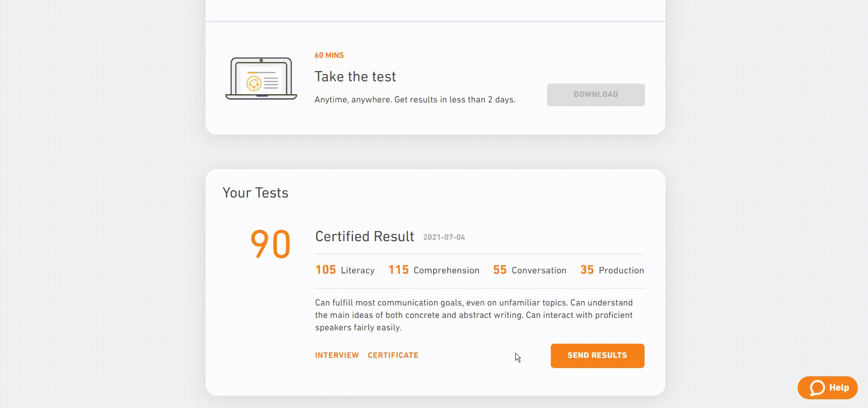Image resolution: width=868 pixels, height=408 pixels.
Task: Open the Help chat widget
Action: point(828,388)
